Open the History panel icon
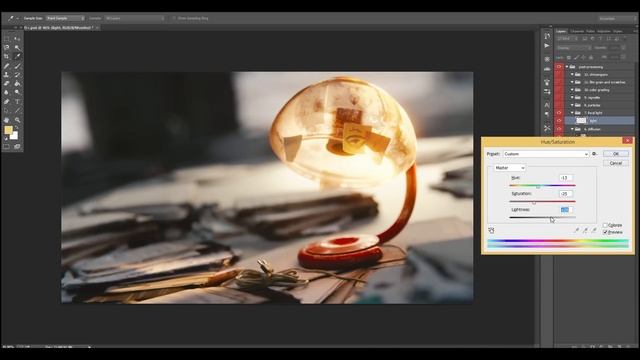This screenshot has width=640, height=360. coord(547,36)
